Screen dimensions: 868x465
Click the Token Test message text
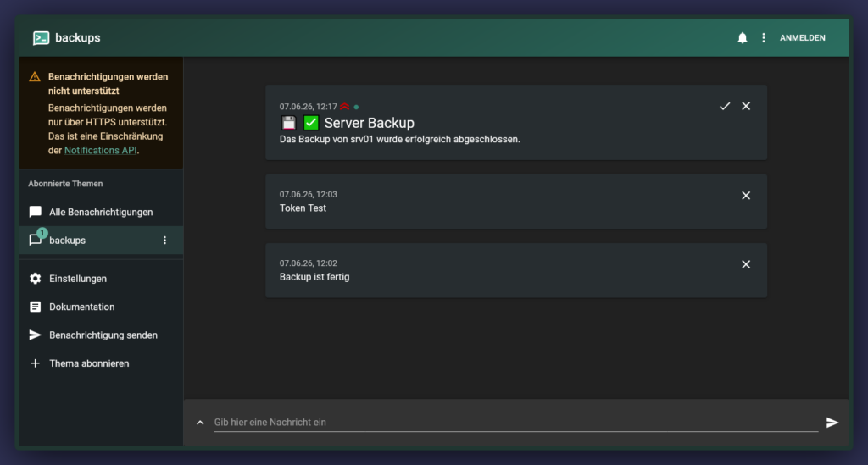[303, 208]
